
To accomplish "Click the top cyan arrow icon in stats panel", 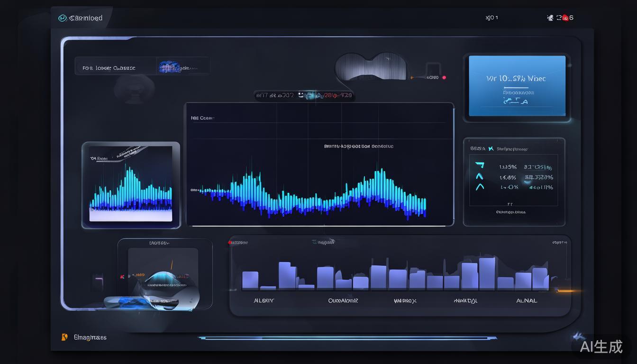I will pos(480,165).
